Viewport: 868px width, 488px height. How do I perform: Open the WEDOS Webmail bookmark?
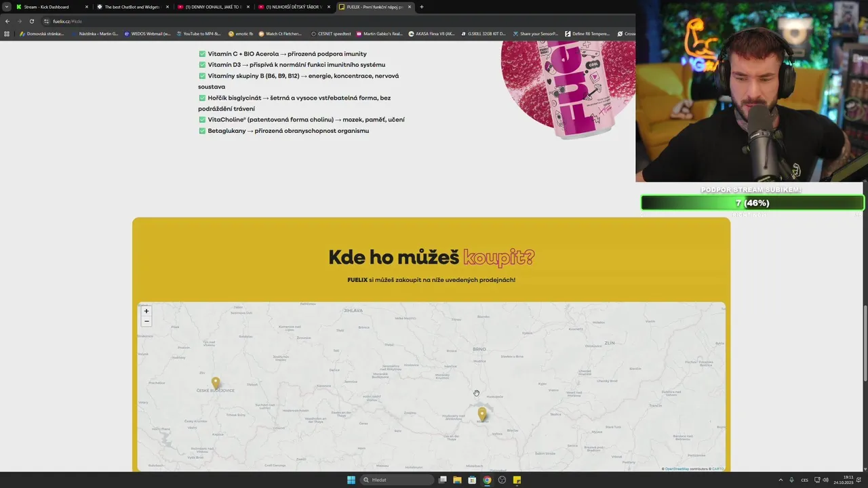[x=147, y=33]
